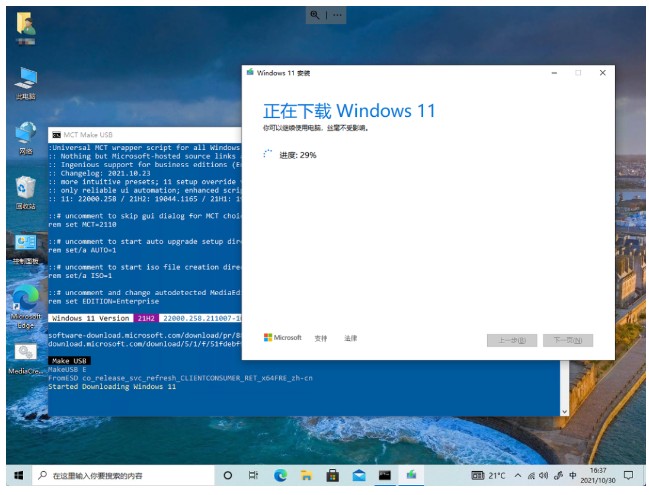Launch Edge from the taskbar

280,475
